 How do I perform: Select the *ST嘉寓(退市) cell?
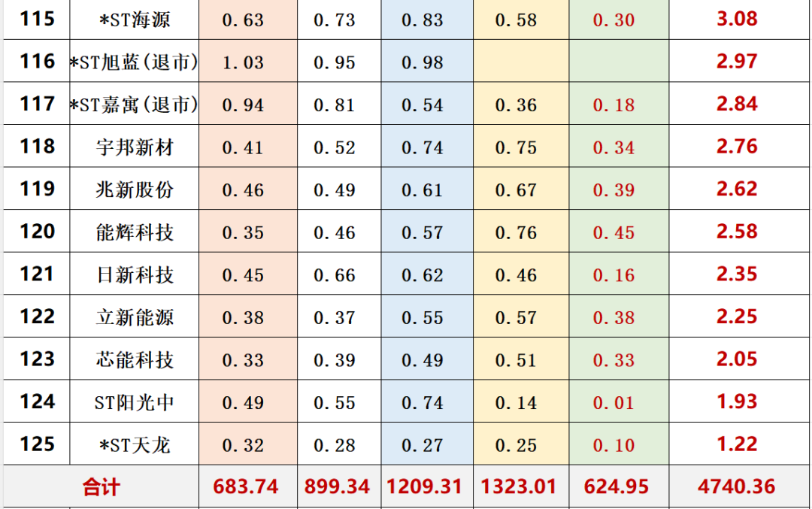135,105
